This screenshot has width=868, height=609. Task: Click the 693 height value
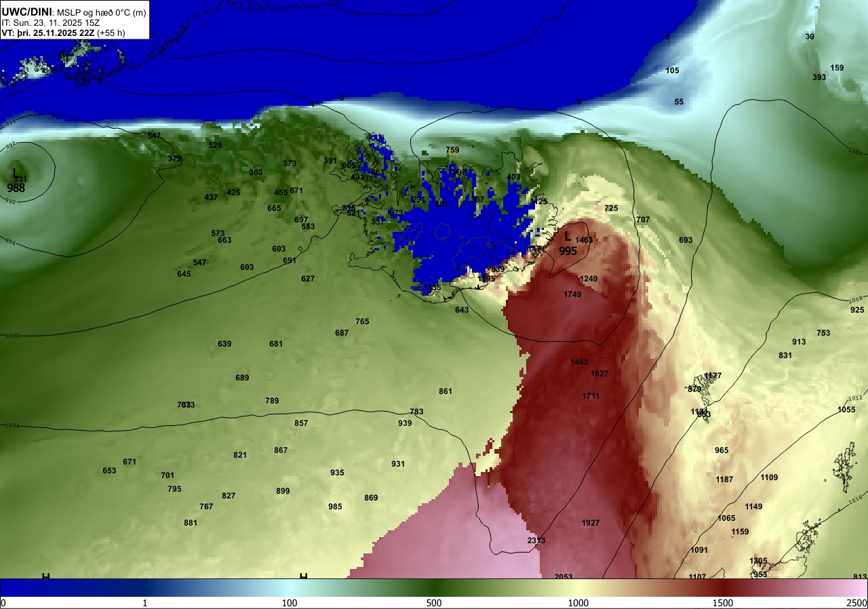pyautogui.click(x=686, y=240)
